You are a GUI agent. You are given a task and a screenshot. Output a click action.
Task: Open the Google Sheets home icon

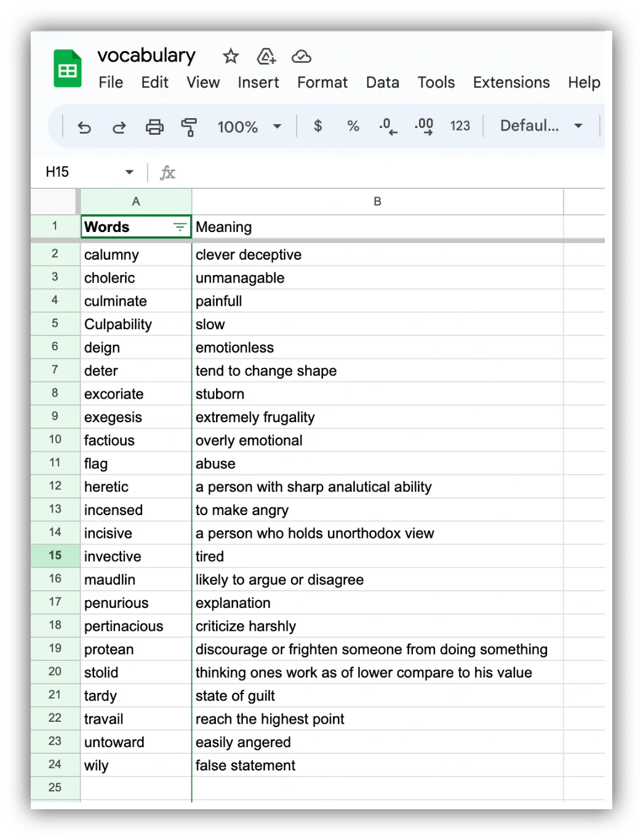(67, 68)
